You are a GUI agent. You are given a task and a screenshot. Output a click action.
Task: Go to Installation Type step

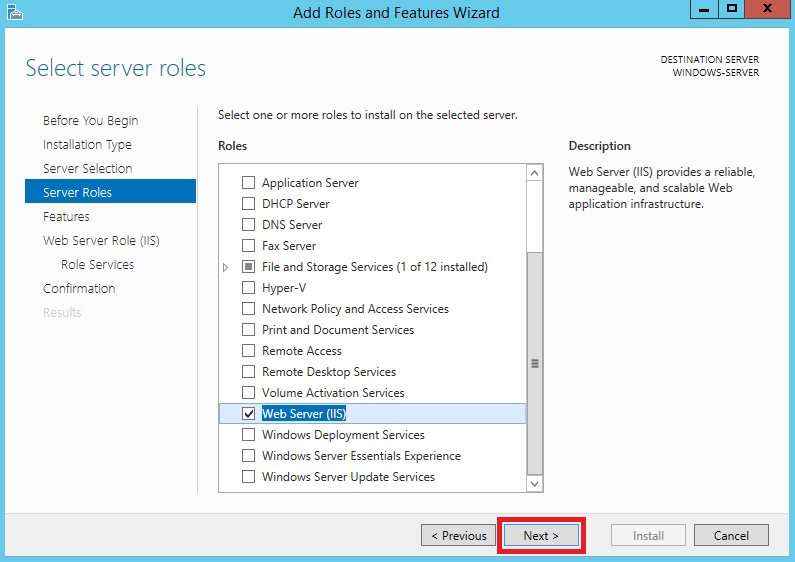pyautogui.click(x=87, y=145)
